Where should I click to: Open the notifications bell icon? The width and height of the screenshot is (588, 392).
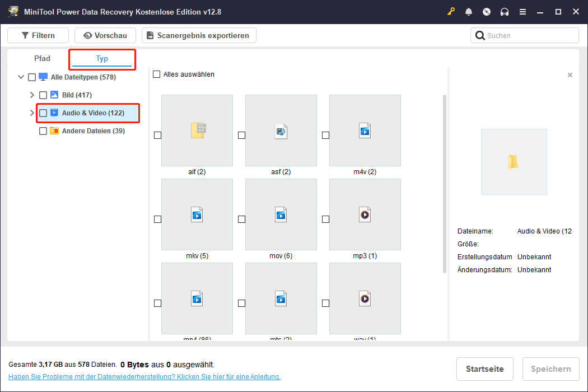point(469,12)
